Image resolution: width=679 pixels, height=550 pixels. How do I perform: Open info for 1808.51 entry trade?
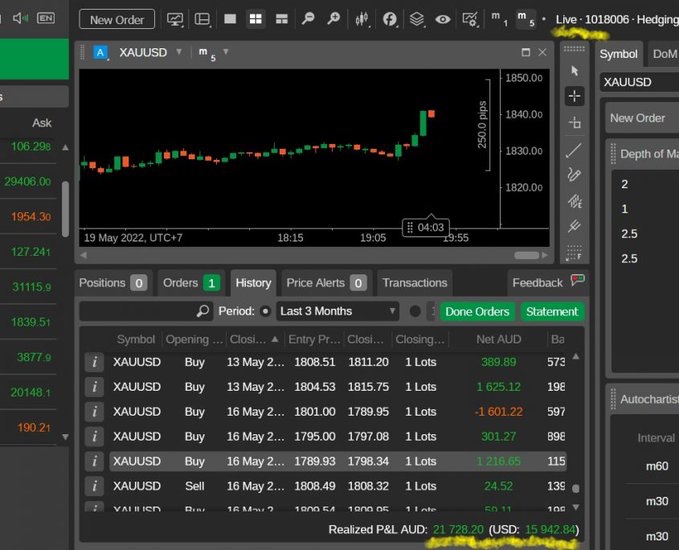(x=94, y=362)
